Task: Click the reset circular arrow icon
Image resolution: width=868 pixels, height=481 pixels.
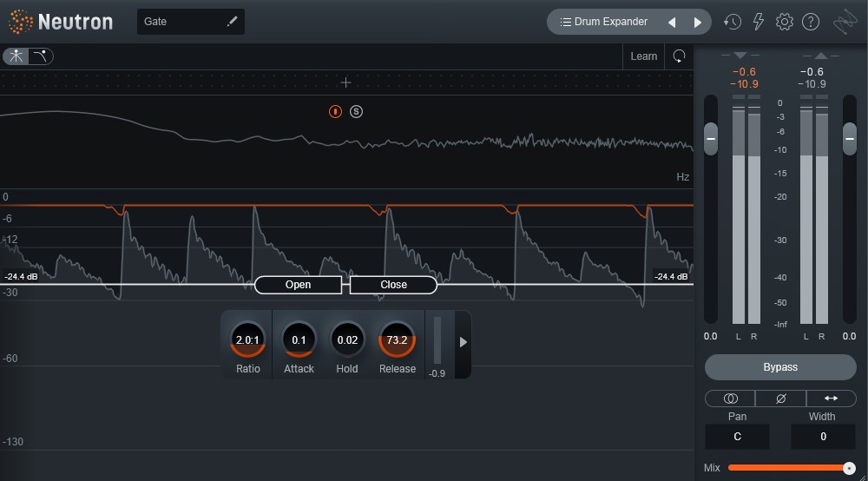Action: click(679, 56)
